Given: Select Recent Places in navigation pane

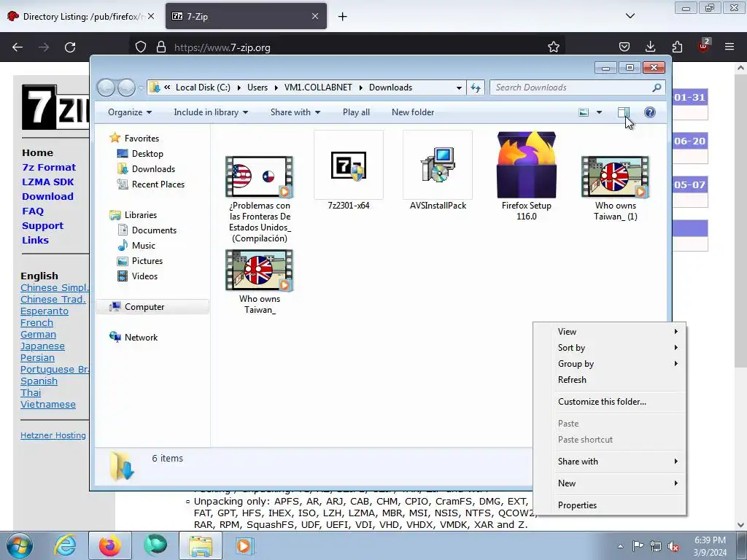Looking at the screenshot, I should (158, 184).
